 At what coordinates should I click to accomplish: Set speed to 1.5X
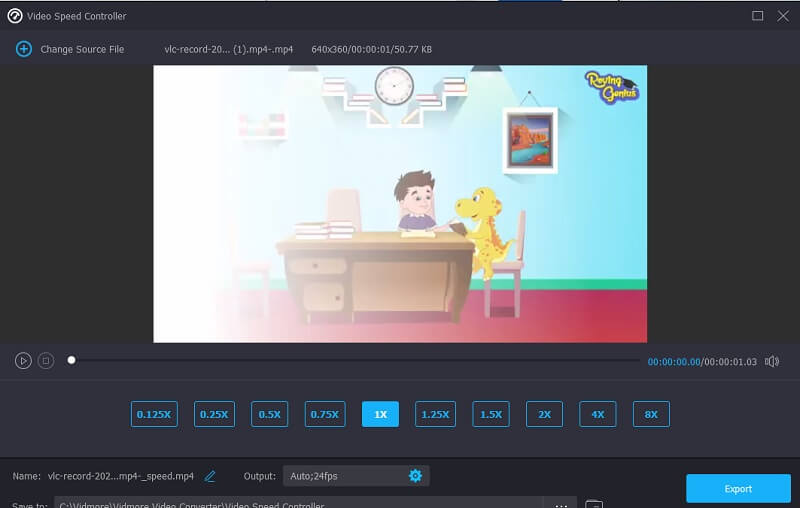point(491,414)
